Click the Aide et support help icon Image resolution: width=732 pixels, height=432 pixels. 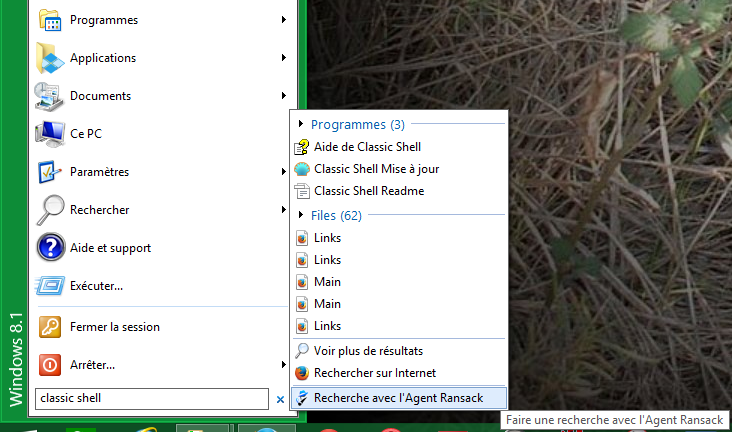50,248
